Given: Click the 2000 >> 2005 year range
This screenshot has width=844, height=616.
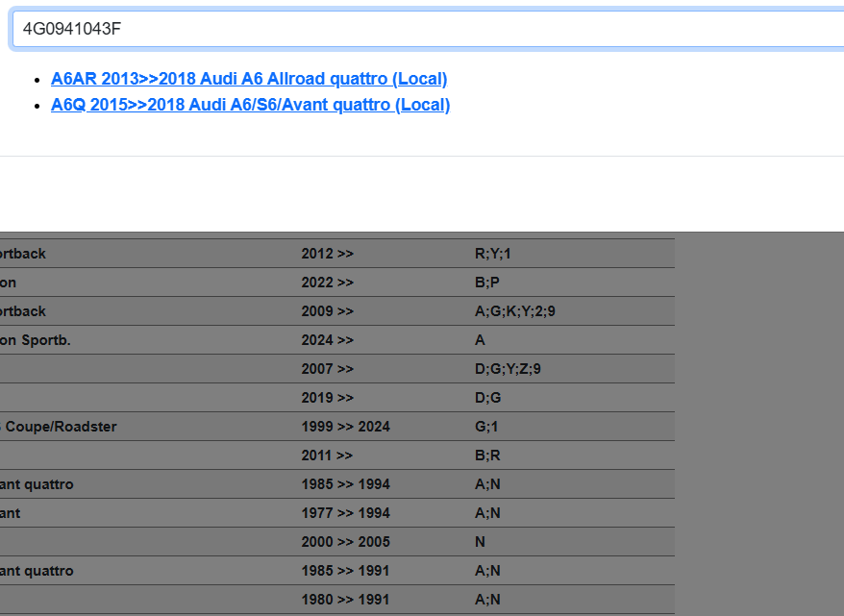Looking at the screenshot, I should click(x=345, y=542).
